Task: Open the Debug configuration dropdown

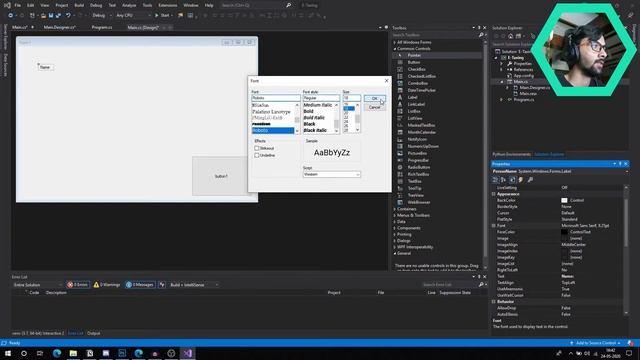Action: pos(101,16)
